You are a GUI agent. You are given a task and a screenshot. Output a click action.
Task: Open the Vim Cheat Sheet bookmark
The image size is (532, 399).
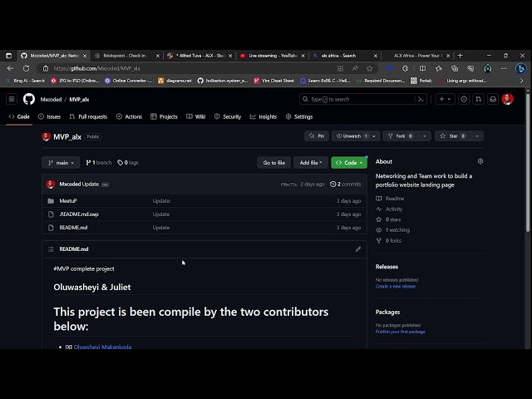(273, 81)
